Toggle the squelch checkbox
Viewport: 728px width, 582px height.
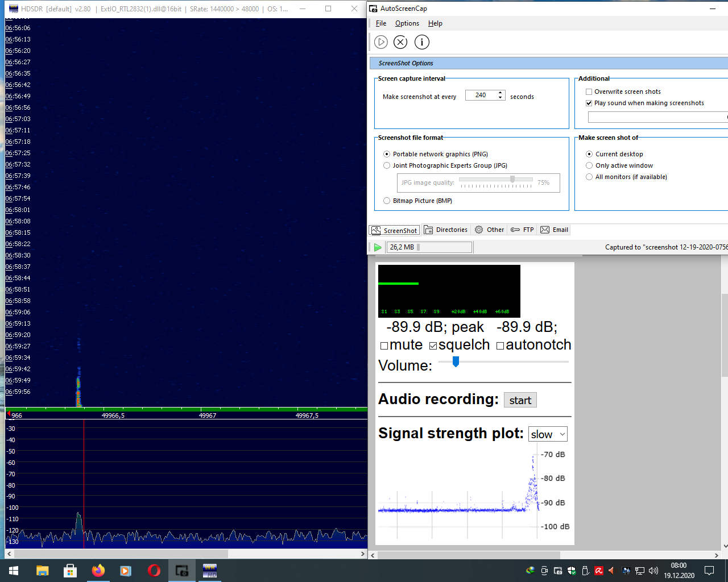tap(433, 346)
